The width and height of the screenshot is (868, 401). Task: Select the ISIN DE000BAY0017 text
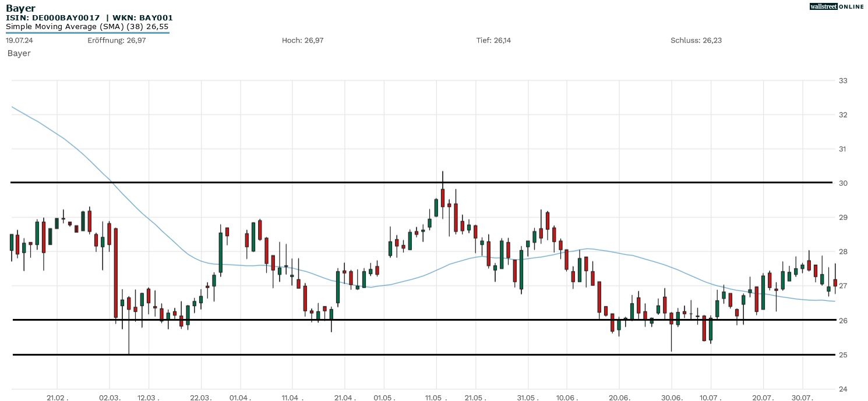point(53,18)
